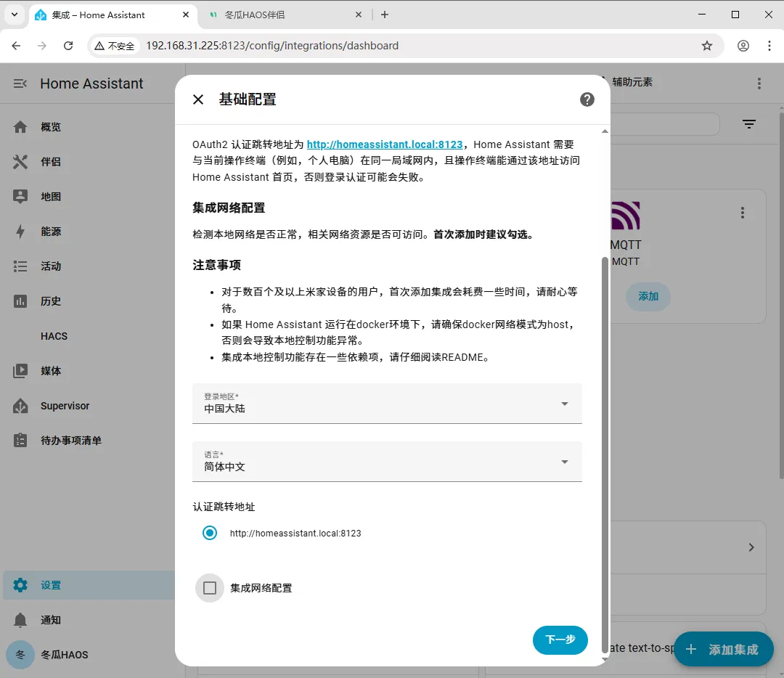Viewport: 784px width, 678px height.
Task: Collapse the sidebar with the hamburger menu icon
Action: 20,83
